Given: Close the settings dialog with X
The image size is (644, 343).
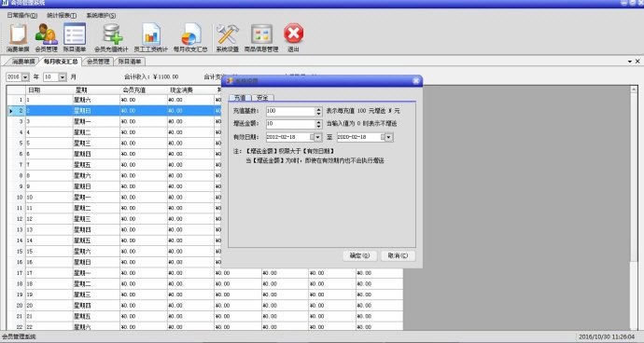Looking at the screenshot, I should 415,81.
